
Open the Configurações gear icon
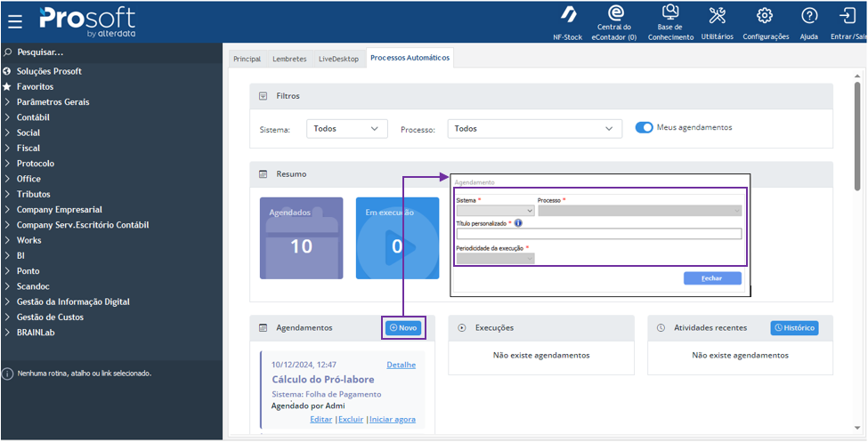(765, 15)
